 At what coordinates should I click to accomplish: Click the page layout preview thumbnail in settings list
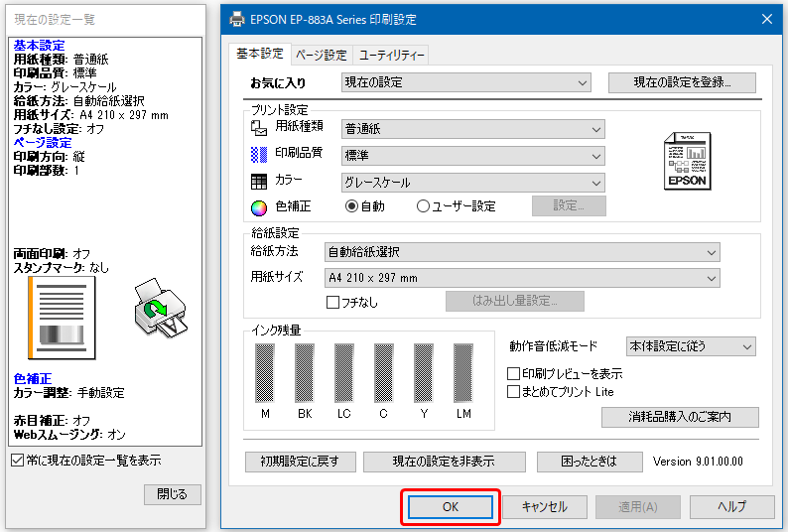(x=62, y=318)
